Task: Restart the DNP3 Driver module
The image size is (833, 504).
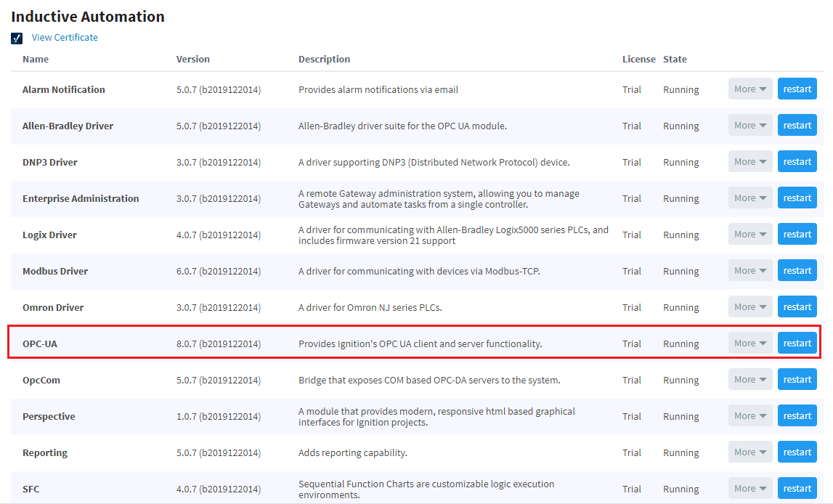Action: (x=797, y=161)
